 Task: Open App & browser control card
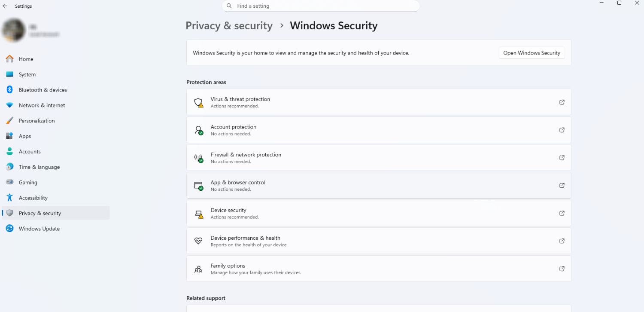[x=379, y=185]
